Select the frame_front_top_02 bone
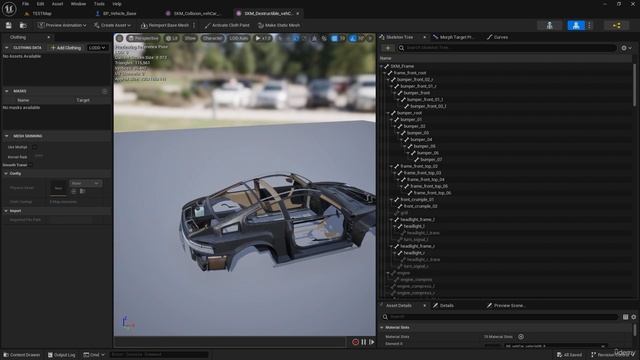This screenshot has width=640, height=360. pyautogui.click(x=419, y=166)
